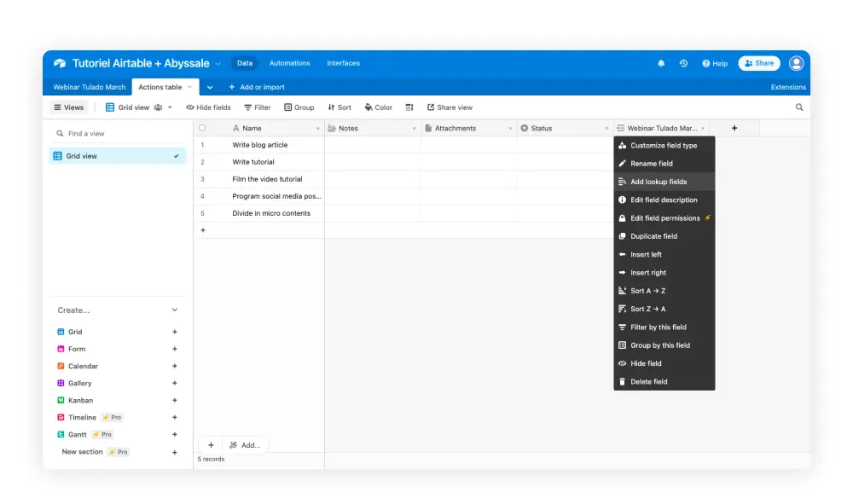Open the account avatar menu
853x504 pixels.
pyautogui.click(x=796, y=64)
